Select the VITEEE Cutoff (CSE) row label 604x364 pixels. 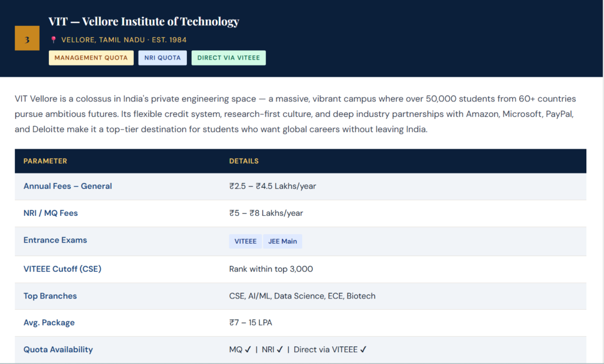[62, 268]
